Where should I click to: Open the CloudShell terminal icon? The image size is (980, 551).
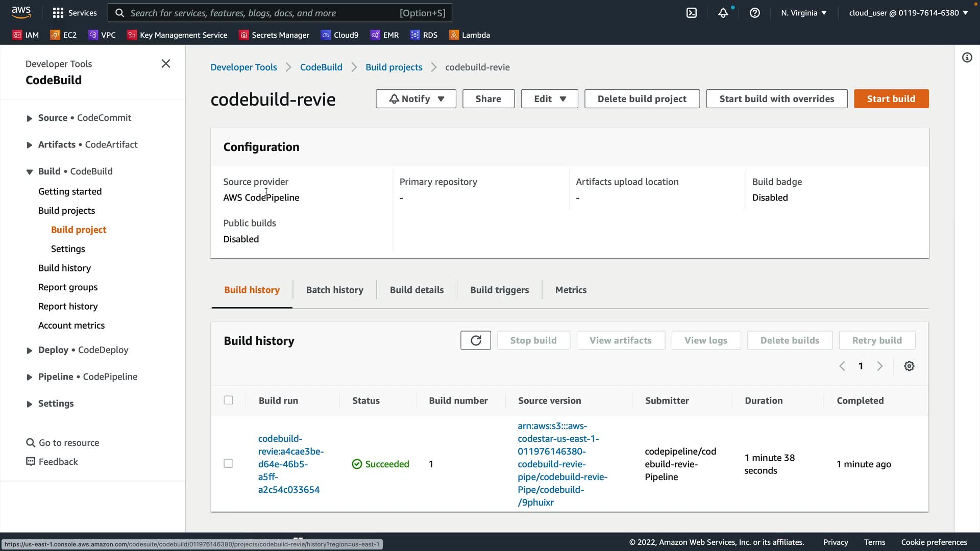[691, 13]
